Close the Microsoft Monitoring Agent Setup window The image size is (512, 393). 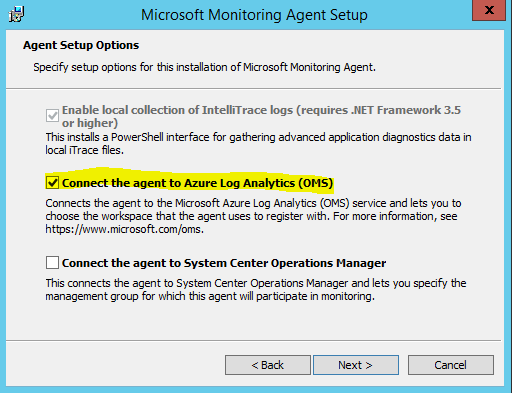click(489, 10)
